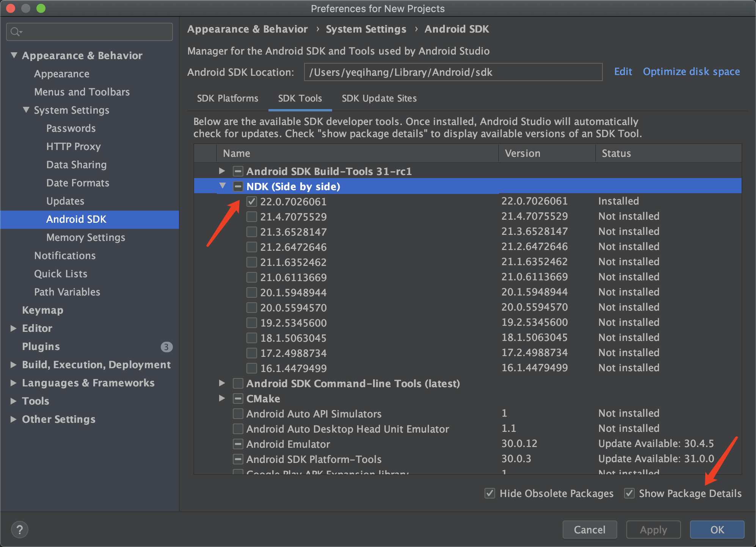Toggle Android SDK Build-Tools 31-rc1 checkbox
Image resolution: width=756 pixels, height=547 pixels.
tap(238, 171)
